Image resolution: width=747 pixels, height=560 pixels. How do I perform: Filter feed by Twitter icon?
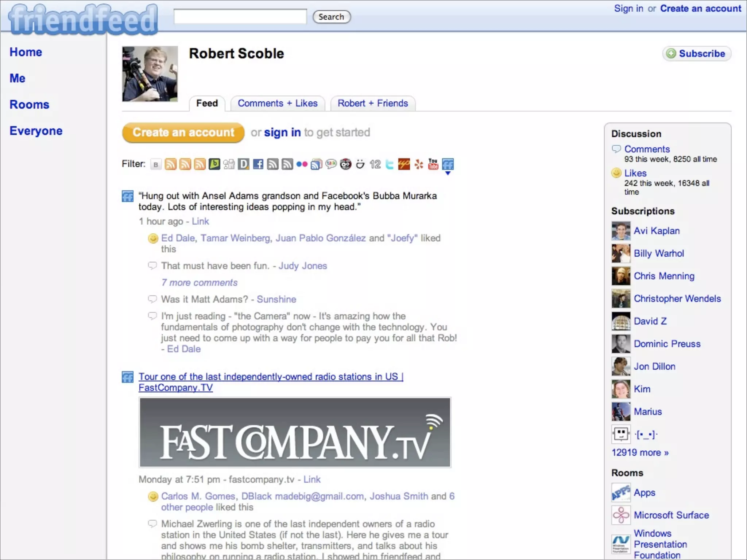[x=390, y=164]
